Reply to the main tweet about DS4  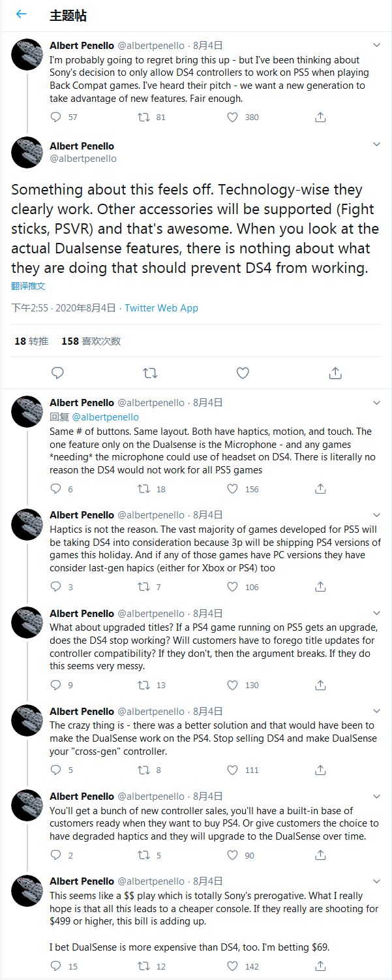57,373
